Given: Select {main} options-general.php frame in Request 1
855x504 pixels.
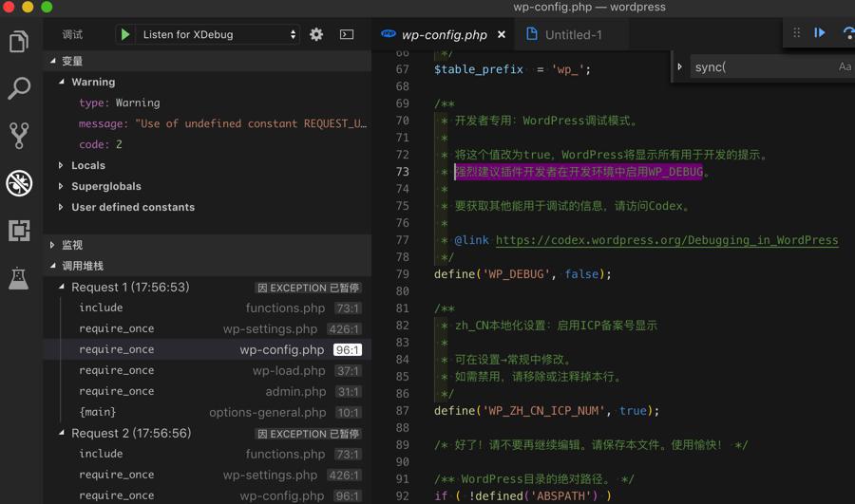Looking at the screenshot, I should pyautogui.click(x=207, y=412).
